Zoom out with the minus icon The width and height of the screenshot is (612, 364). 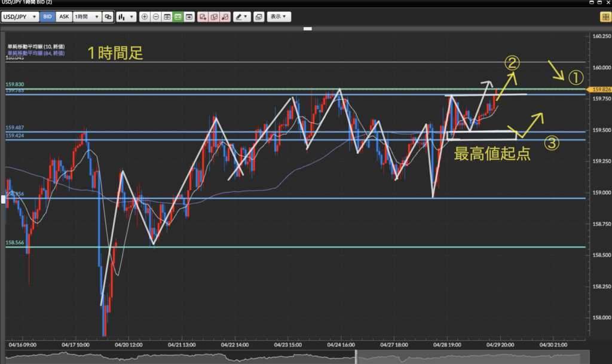pos(156,17)
